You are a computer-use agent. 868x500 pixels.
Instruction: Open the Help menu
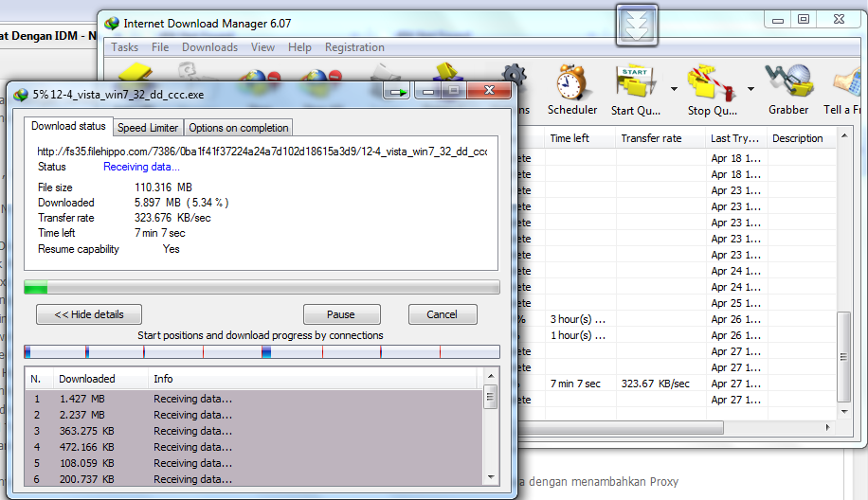pyautogui.click(x=299, y=47)
